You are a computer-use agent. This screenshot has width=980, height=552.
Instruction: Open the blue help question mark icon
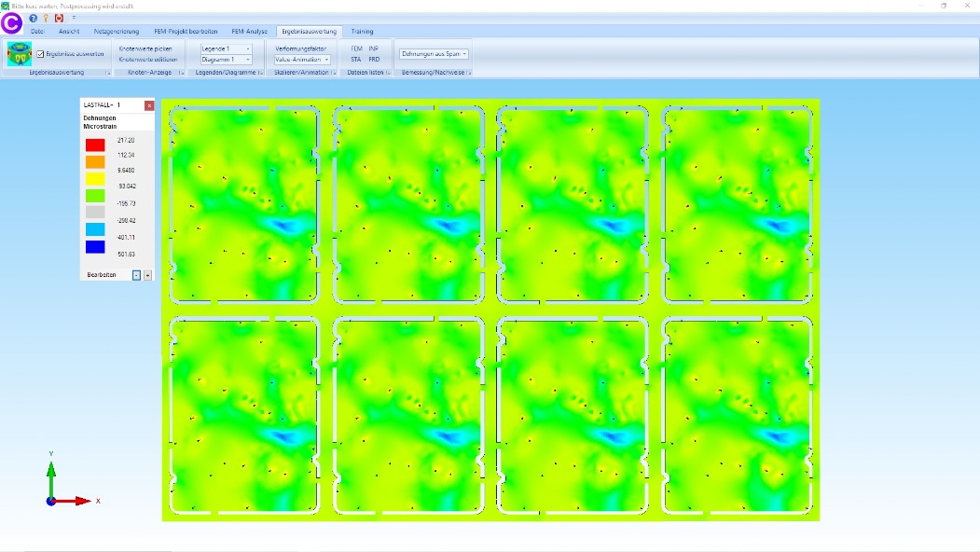pos(34,18)
